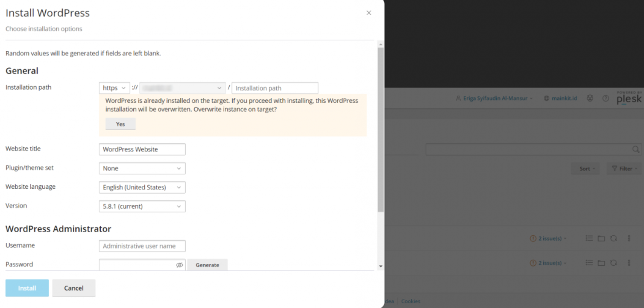The width and height of the screenshot is (644, 308).
Task: Open the kebab menu in second row
Action: click(629, 263)
